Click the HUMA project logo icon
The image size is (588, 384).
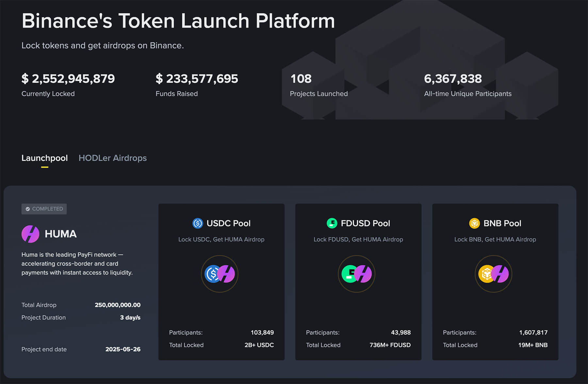(x=30, y=234)
